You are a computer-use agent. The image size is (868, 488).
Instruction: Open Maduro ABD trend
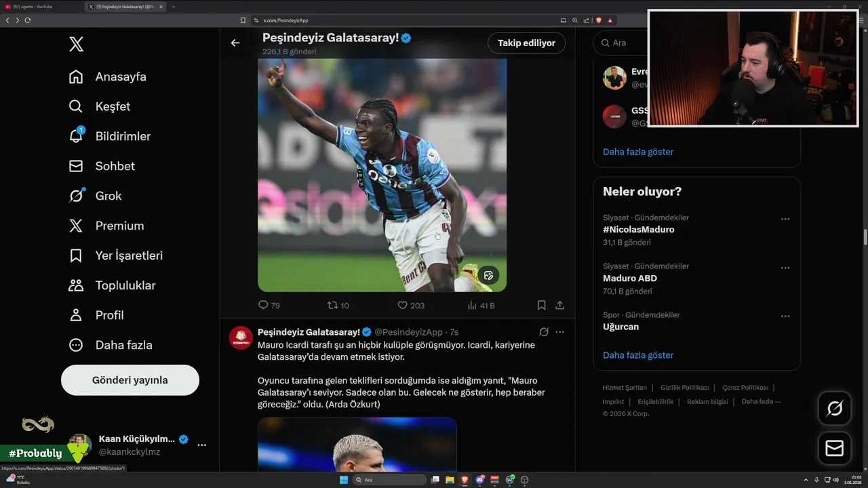[x=630, y=279]
